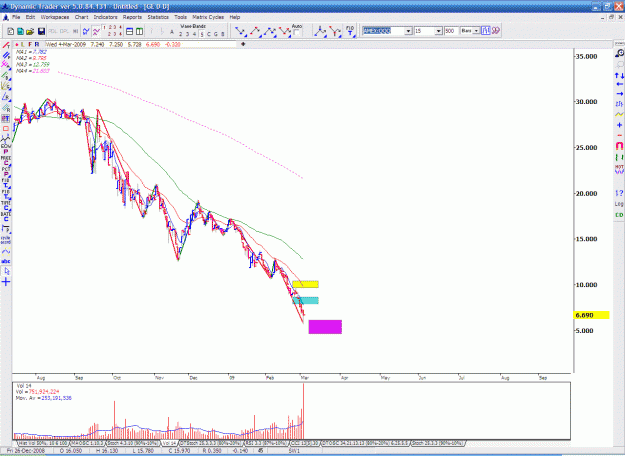The width and height of the screenshot is (625, 456).
Task: Switch to the RSI indicator tab
Action: (x=266, y=443)
